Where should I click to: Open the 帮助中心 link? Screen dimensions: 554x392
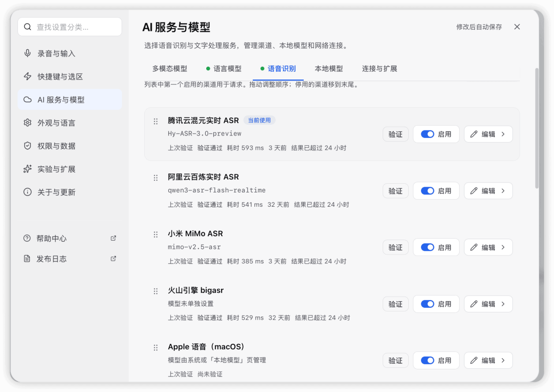point(70,238)
